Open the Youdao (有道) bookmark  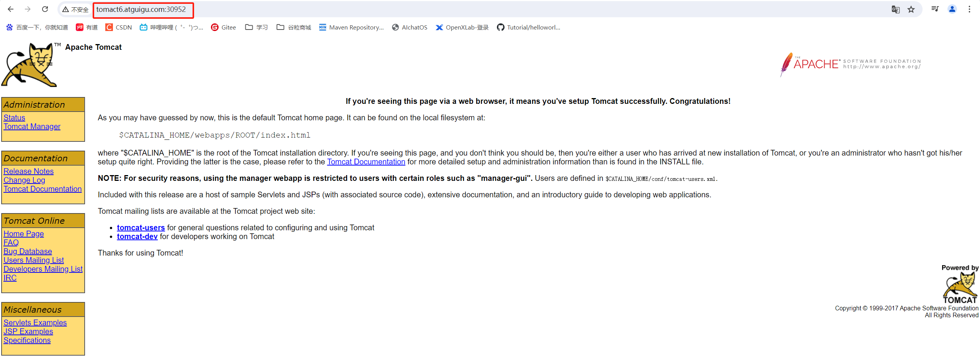pyautogui.click(x=87, y=27)
